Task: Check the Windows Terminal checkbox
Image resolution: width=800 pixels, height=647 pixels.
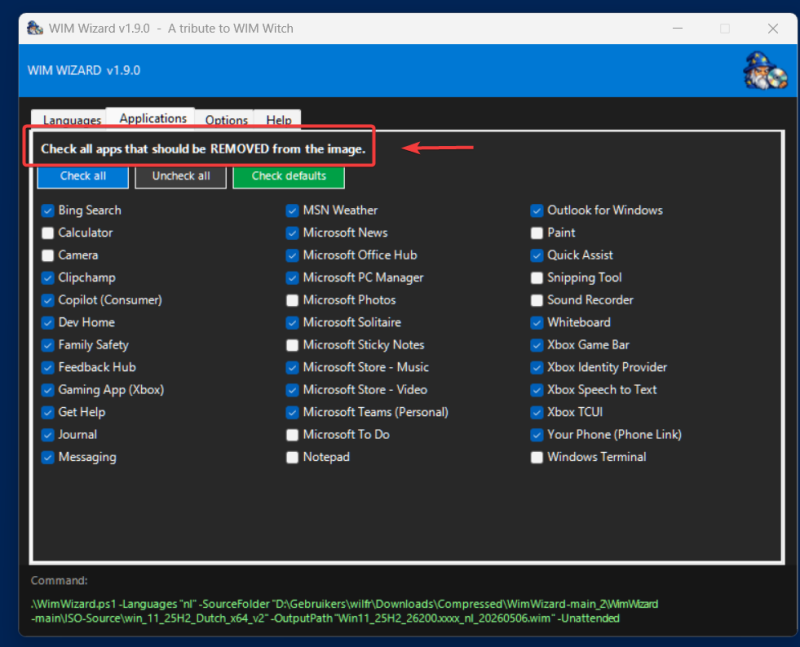Action: coord(537,458)
